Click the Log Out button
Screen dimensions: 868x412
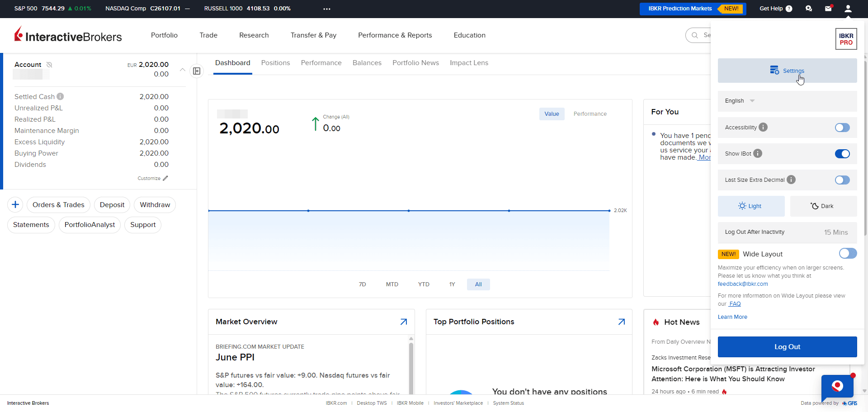click(x=787, y=347)
